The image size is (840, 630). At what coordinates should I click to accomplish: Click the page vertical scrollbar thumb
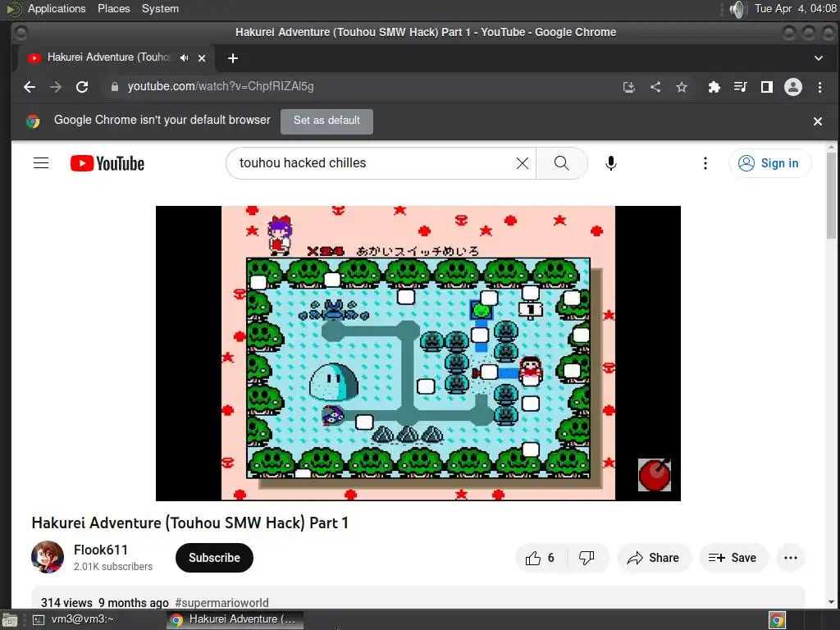(831, 195)
